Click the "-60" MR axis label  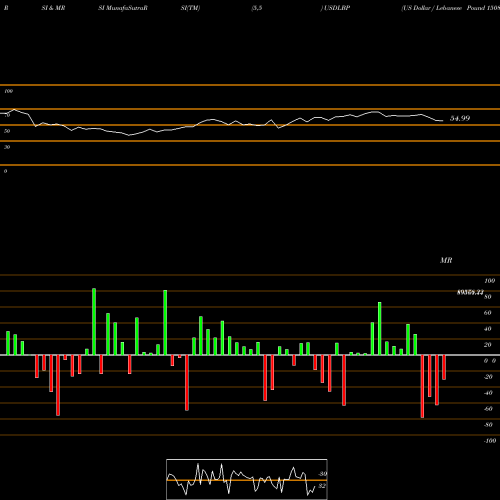coord(488,409)
